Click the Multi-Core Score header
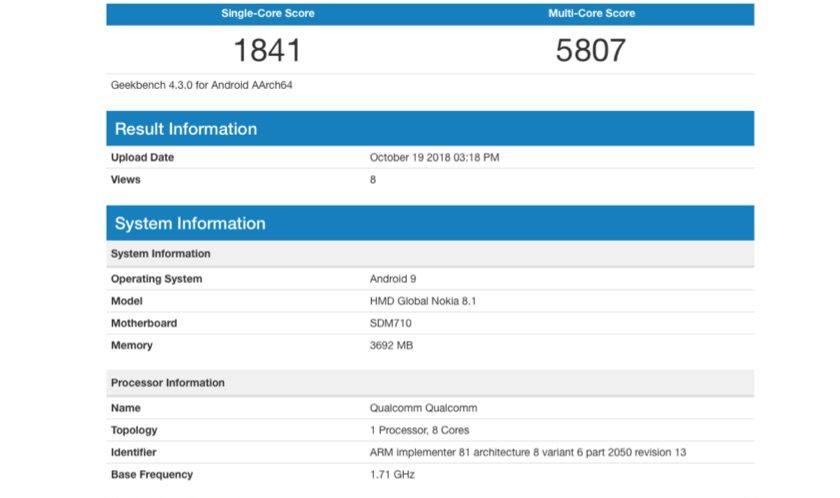The height and width of the screenshot is (498, 840). click(591, 14)
